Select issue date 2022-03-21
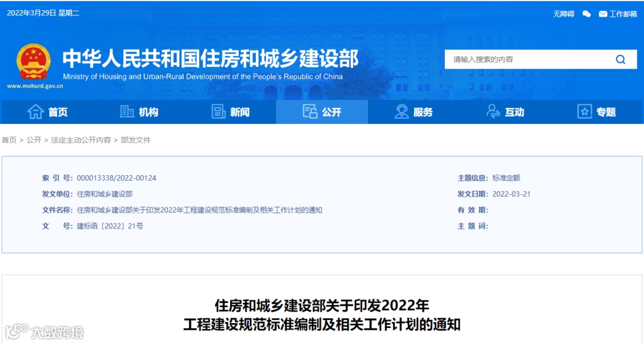 (x=512, y=194)
